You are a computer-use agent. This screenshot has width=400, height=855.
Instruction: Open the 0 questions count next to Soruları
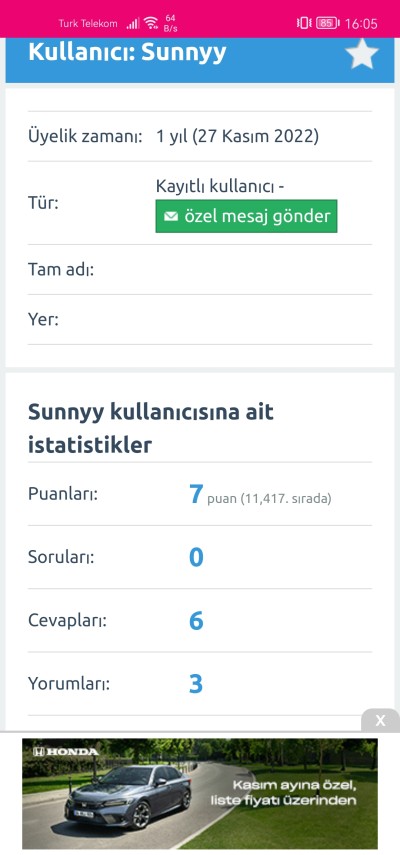(x=196, y=557)
